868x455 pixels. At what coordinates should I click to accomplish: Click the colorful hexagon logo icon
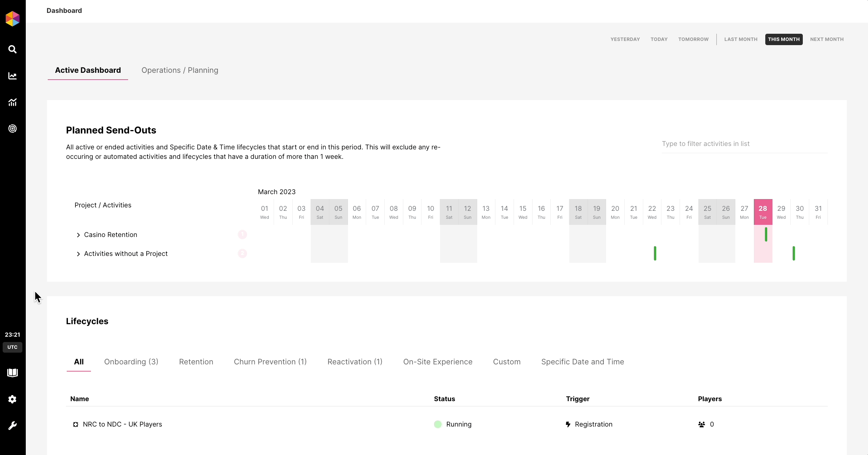tap(13, 19)
